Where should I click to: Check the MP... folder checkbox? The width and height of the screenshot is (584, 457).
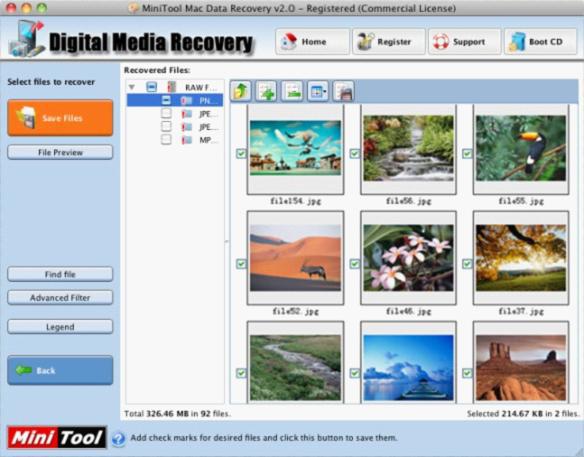click(x=166, y=140)
